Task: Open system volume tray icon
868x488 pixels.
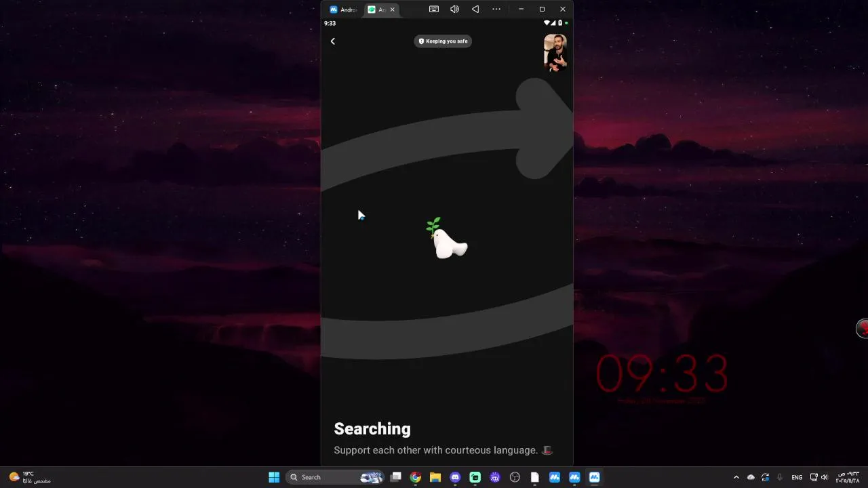Action: click(825, 477)
